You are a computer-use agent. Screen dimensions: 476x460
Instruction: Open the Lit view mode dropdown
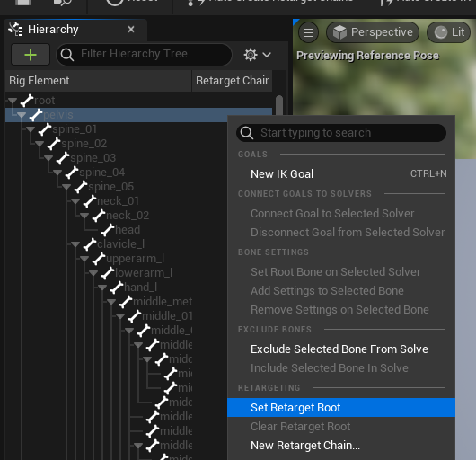[449, 32]
